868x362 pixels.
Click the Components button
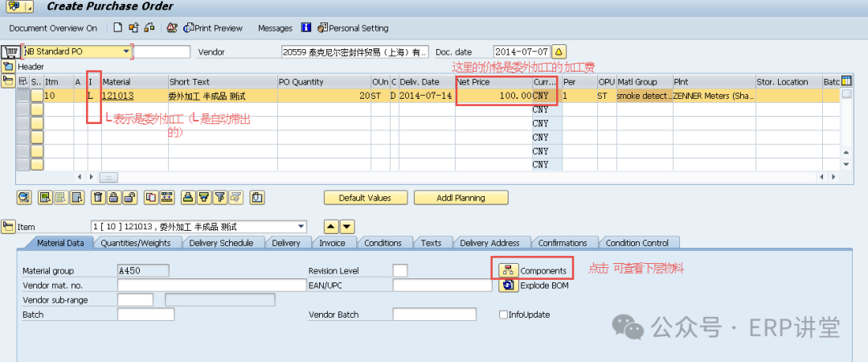click(x=534, y=270)
